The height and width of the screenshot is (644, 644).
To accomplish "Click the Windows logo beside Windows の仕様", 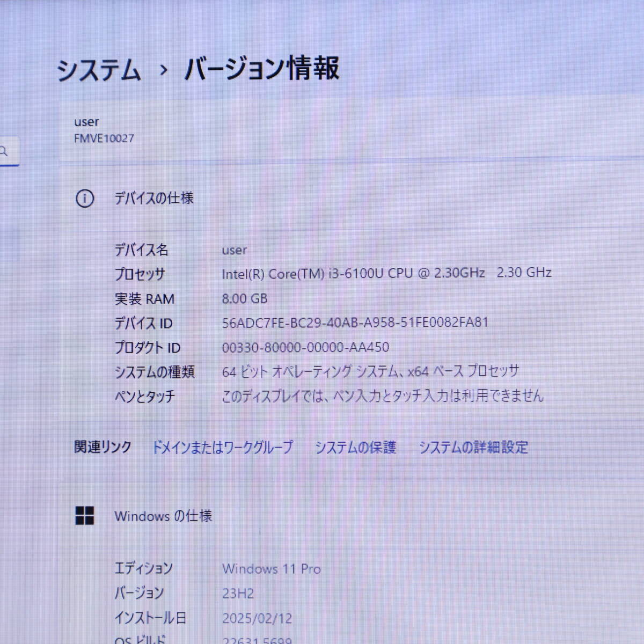I will (x=85, y=516).
